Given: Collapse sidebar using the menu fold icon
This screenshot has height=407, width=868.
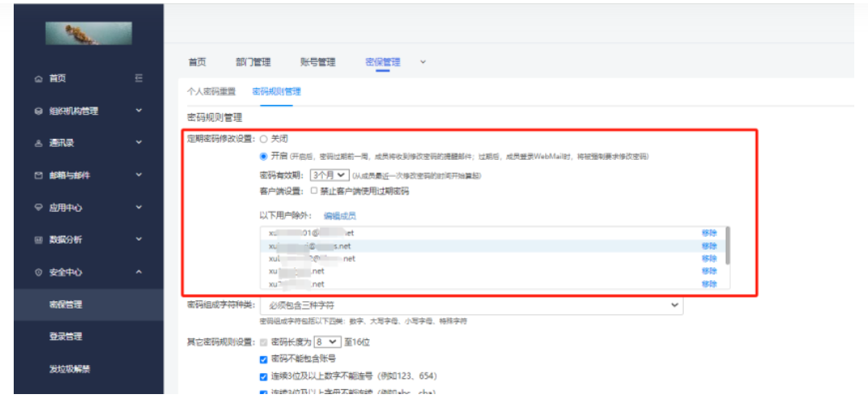Looking at the screenshot, I should tap(139, 78).
